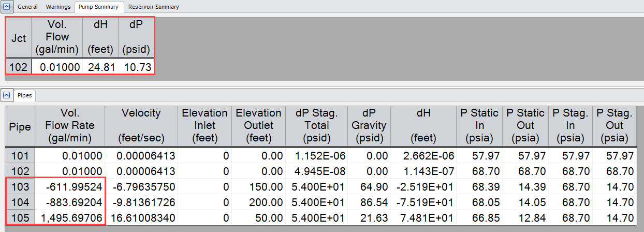Screen dimensions: 644x232
Task: Select dP Stag. Total cell 1.152E-06
Action: 317,155
